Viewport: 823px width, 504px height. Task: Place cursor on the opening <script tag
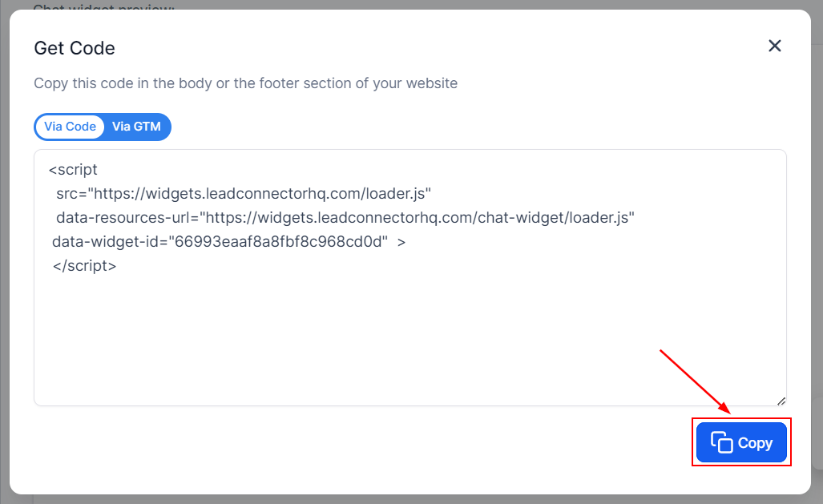(x=73, y=170)
